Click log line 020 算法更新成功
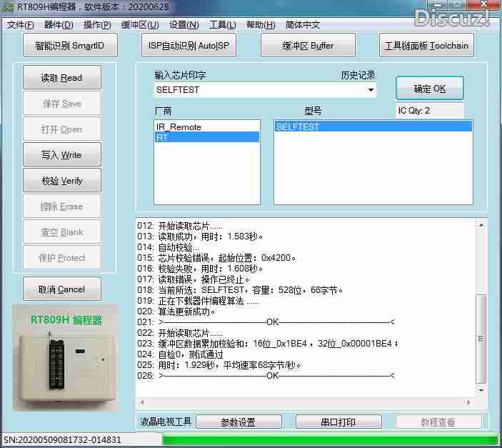The width and height of the screenshot is (502, 448). pyautogui.click(x=176, y=312)
